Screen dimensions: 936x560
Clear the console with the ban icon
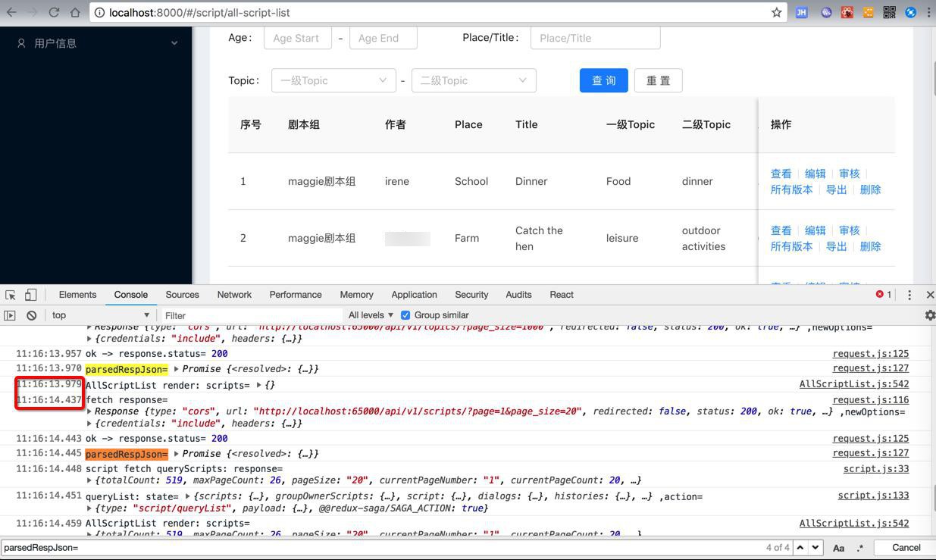(32, 315)
